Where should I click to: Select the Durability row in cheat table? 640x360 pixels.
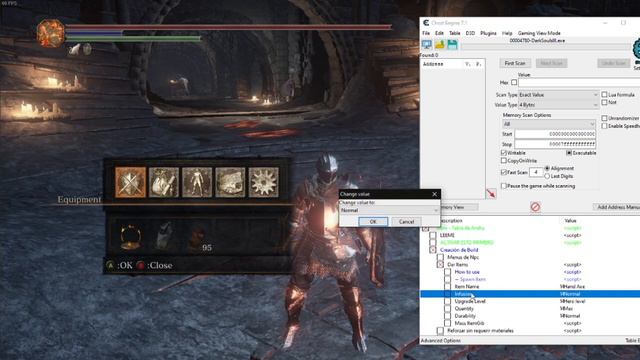[x=530, y=316]
